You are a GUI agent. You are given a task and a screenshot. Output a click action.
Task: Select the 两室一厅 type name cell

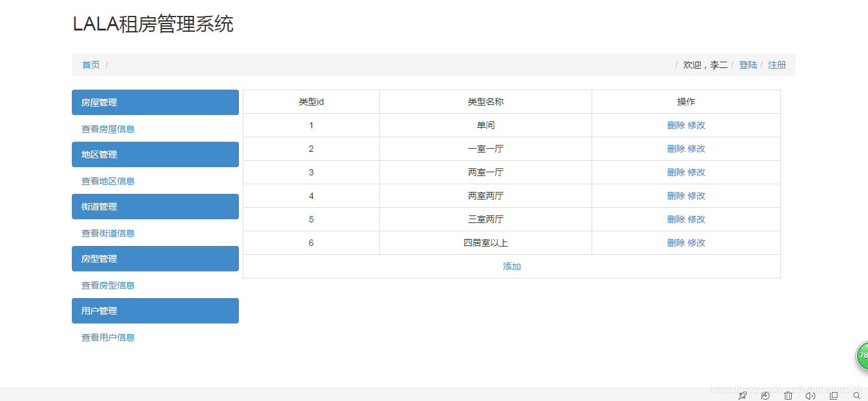click(486, 172)
